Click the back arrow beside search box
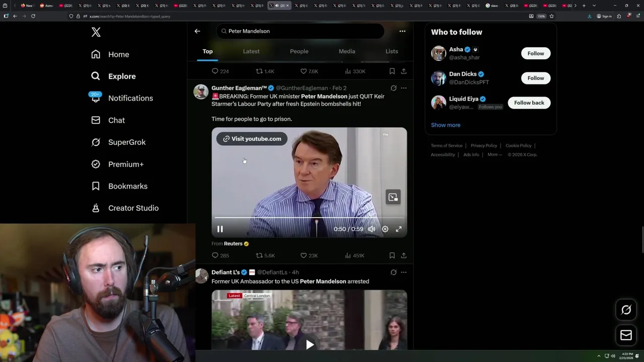This screenshot has width=644, height=362. click(197, 31)
